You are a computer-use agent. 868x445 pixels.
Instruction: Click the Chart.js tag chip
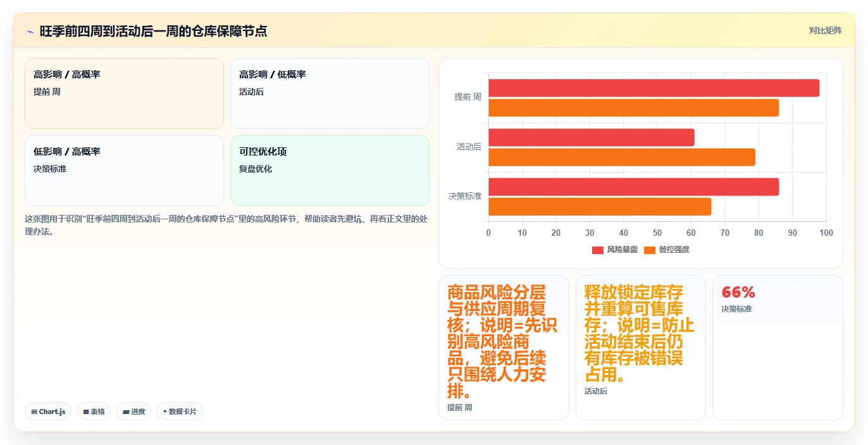48,411
